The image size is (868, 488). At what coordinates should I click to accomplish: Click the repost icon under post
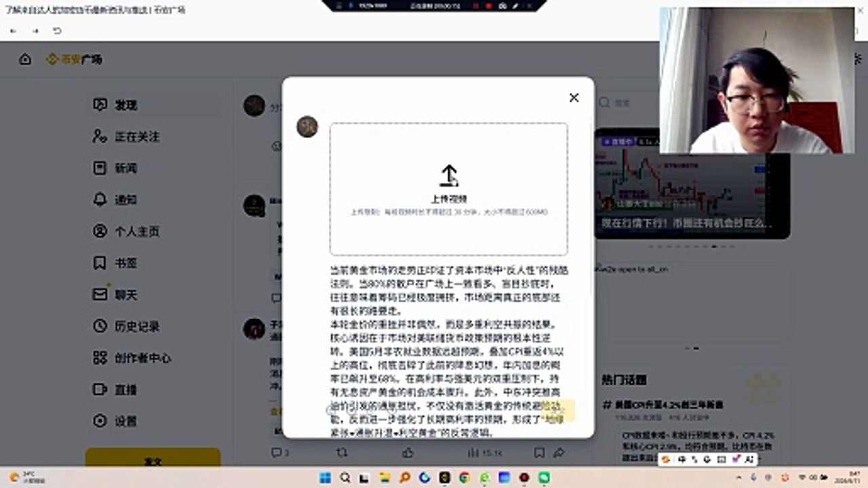pyautogui.click(x=342, y=452)
